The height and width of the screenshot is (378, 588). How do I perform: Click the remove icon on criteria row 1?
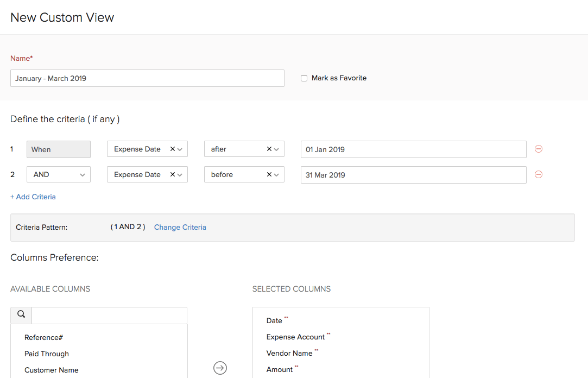(538, 148)
